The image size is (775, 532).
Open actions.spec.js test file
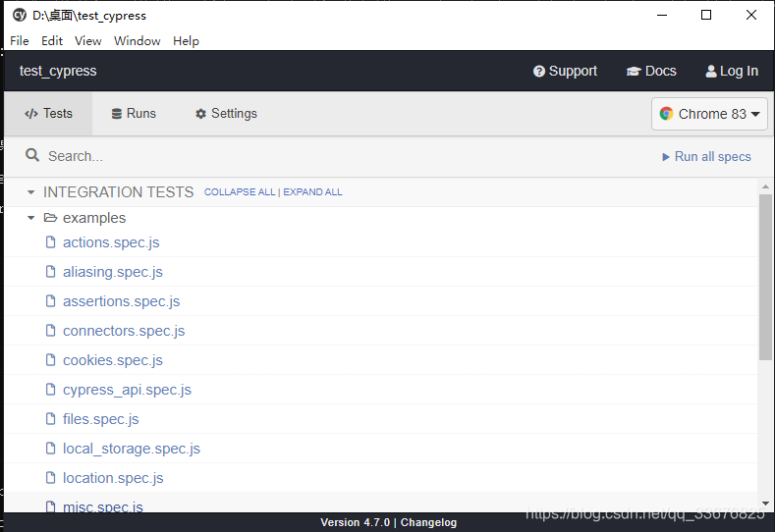pos(111,242)
